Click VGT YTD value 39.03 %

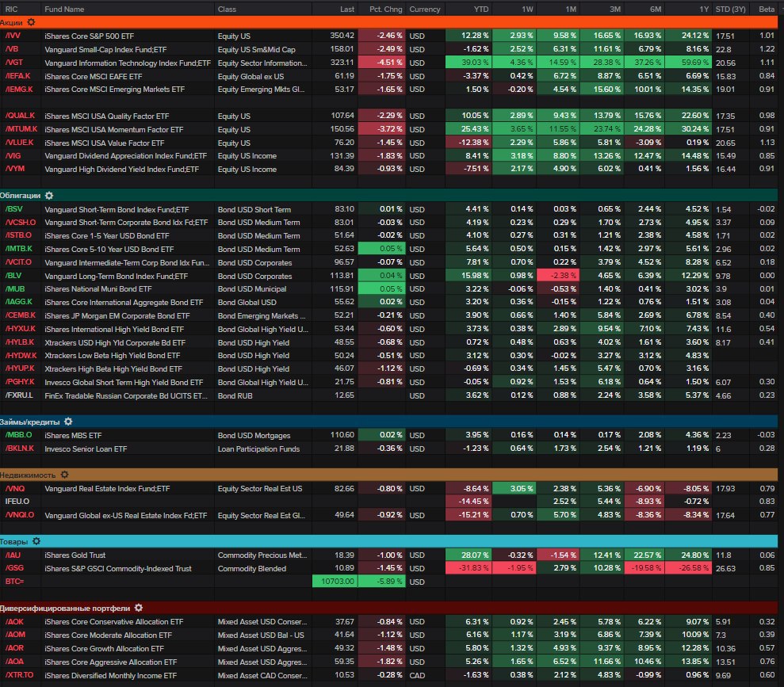468,63
